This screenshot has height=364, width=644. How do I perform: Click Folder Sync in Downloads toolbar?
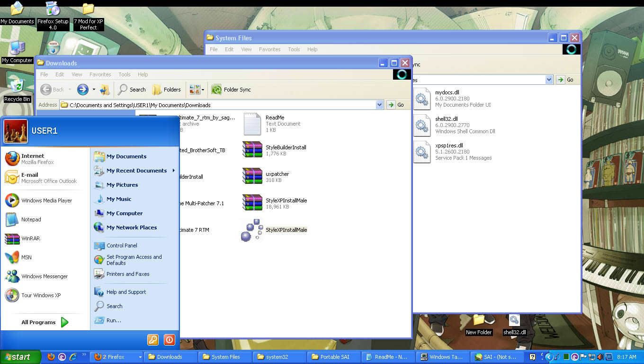pos(231,89)
